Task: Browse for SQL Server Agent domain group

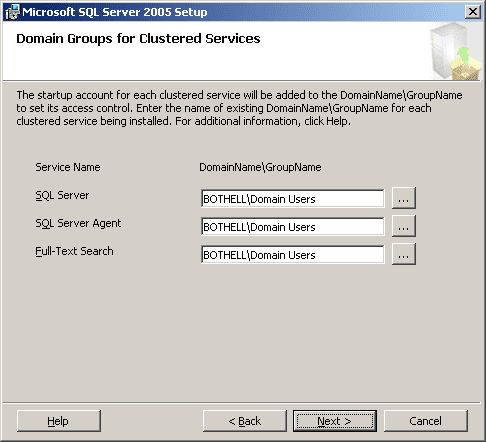Action: (404, 226)
